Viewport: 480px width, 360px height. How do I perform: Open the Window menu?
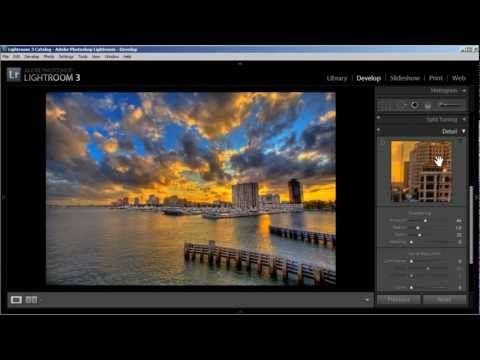click(x=112, y=57)
